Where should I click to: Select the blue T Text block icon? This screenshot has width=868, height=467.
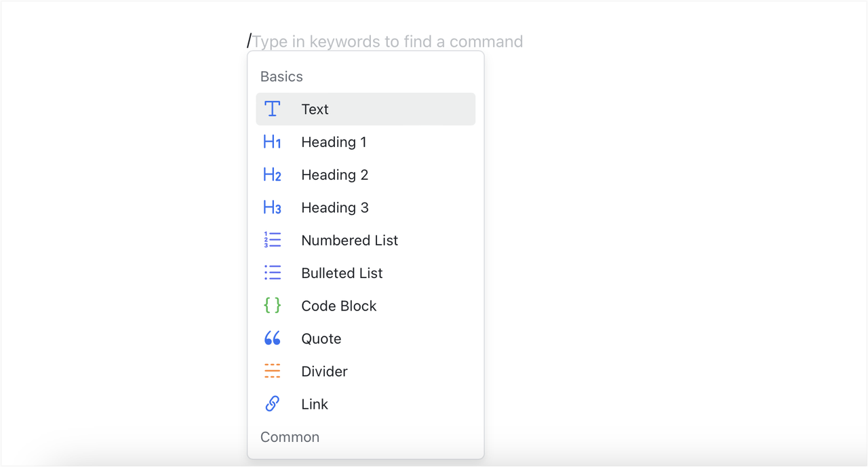coord(271,108)
